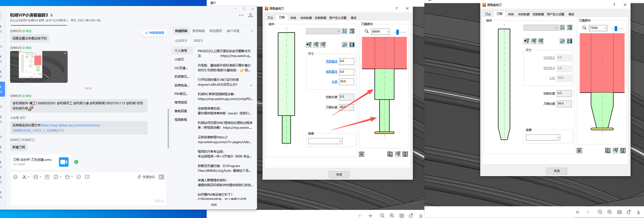Open the folder icon in chat toolbar

[x=67, y=177]
